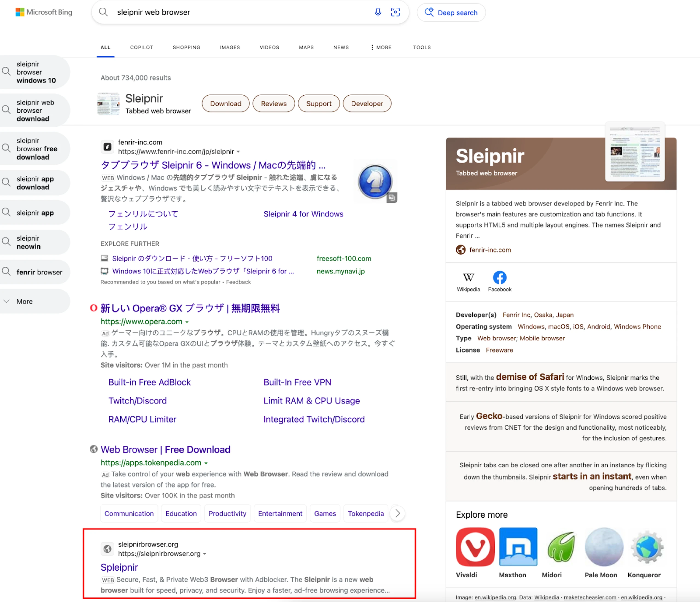Click the magnifier icon in search box

(103, 12)
